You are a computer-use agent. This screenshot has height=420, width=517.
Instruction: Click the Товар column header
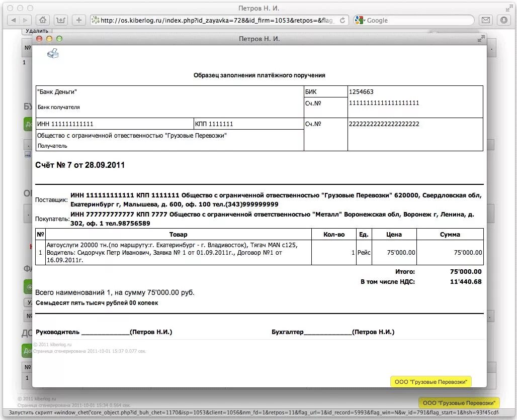[x=179, y=235]
